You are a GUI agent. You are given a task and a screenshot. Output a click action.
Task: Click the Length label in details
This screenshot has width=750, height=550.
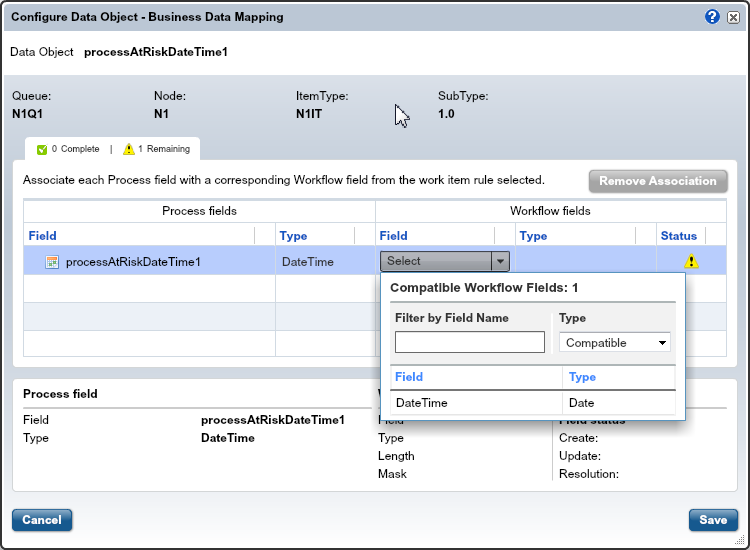tap(396, 456)
